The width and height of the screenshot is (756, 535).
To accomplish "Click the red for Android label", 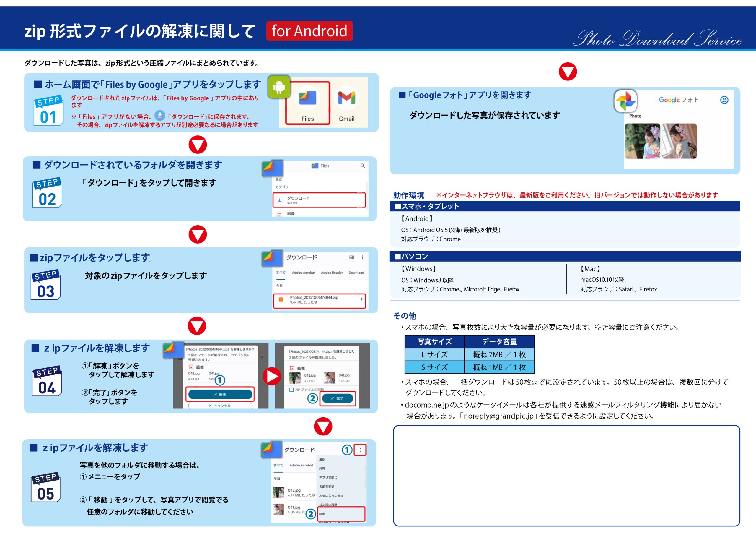I will click(309, 31).
